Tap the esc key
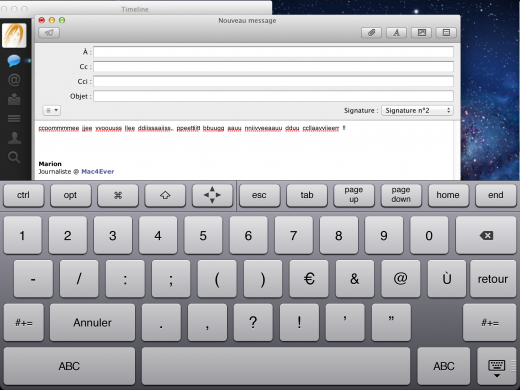Image resolution: width=520 pixels, height=390 pixels. click(x=259, y=195)
